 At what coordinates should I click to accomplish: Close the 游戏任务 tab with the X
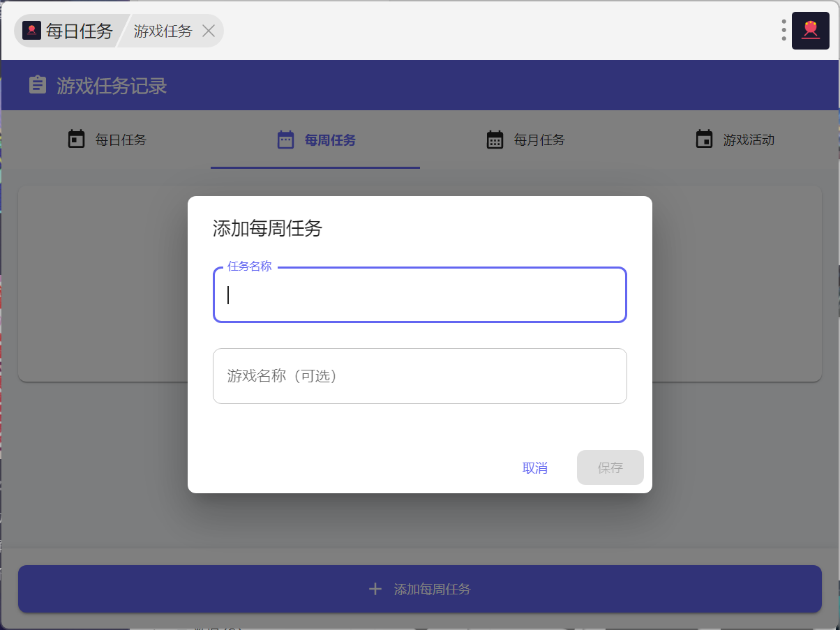[208, 31]
